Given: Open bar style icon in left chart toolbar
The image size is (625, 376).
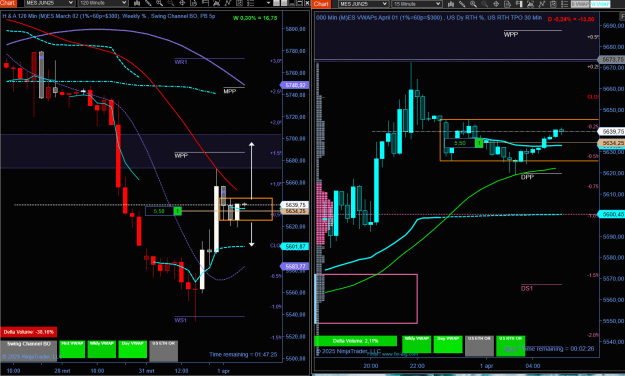Looking at the screenshot, I should (137, 3).
